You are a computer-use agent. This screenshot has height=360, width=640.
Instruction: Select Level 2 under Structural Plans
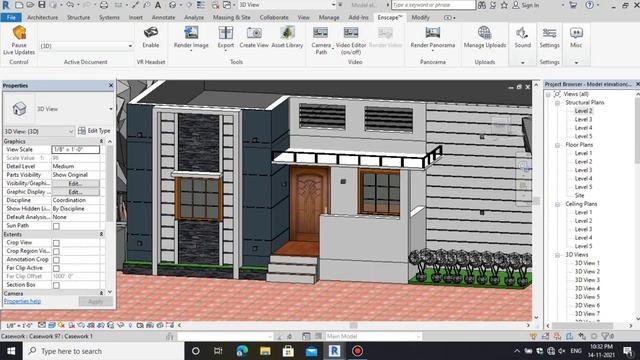coord(583,111)
